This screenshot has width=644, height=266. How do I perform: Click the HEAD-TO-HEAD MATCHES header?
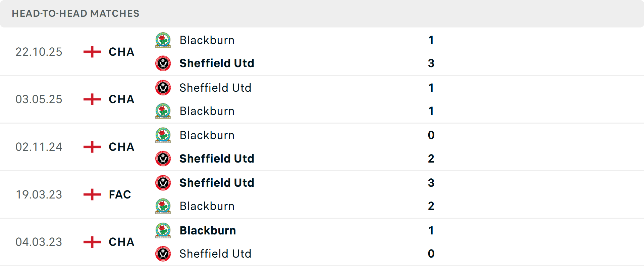point(75,14)
